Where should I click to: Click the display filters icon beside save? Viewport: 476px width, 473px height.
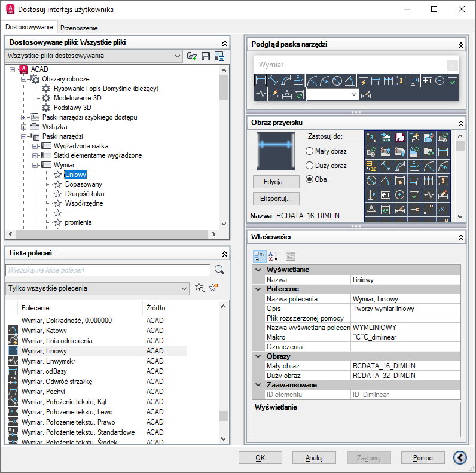point(219,56)
